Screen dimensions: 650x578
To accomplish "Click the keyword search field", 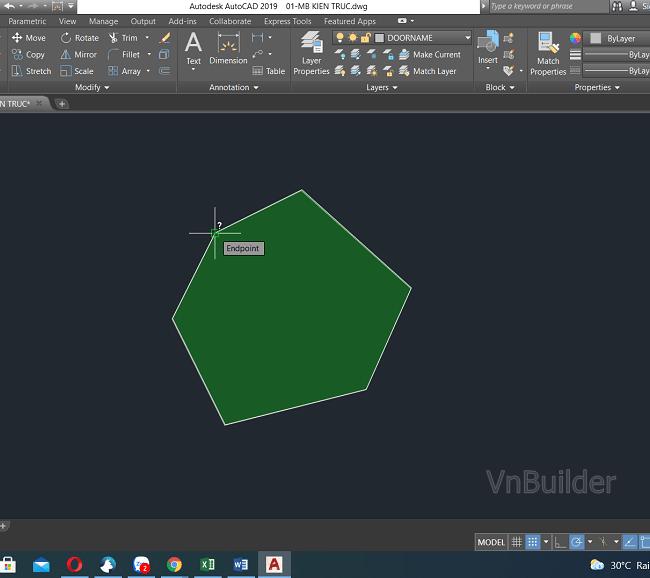I will click(x=548, y=6).
